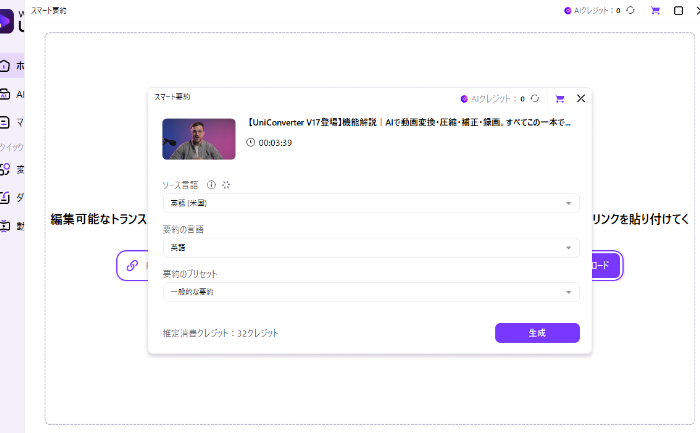Click the 生成 generate button
Viewport: 700px width, 433px height.
point(537,333)
